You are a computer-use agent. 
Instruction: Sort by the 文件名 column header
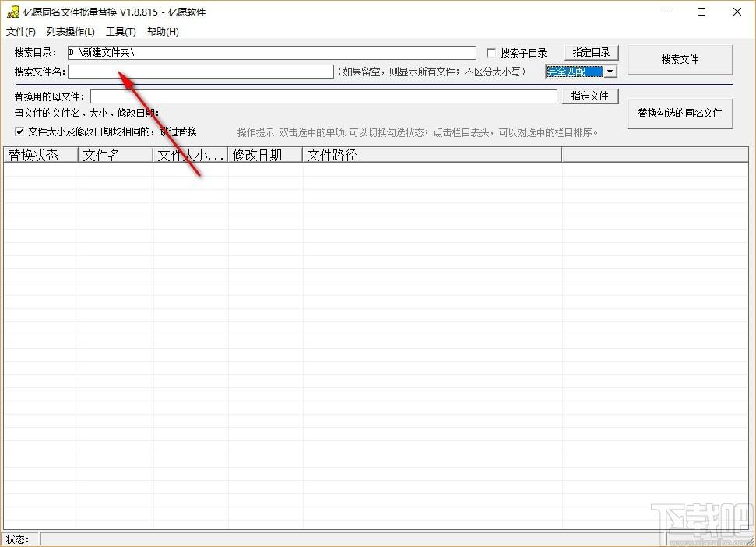[x=116, y=155]
